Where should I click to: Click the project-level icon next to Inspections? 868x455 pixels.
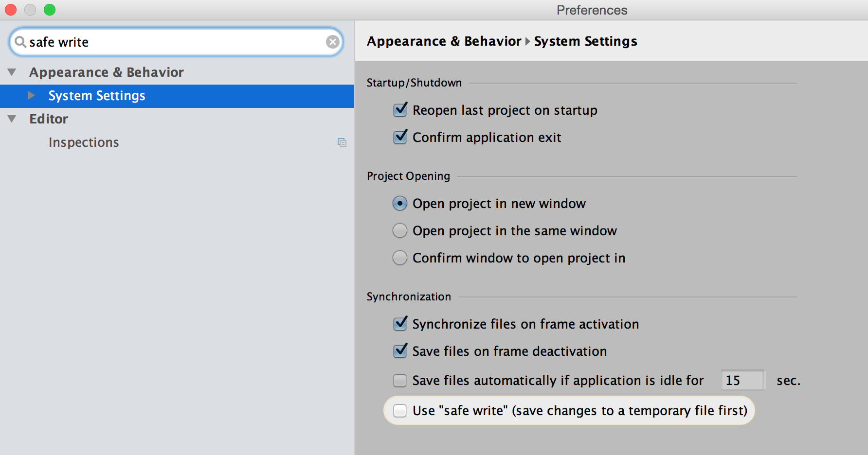point(342,142)
